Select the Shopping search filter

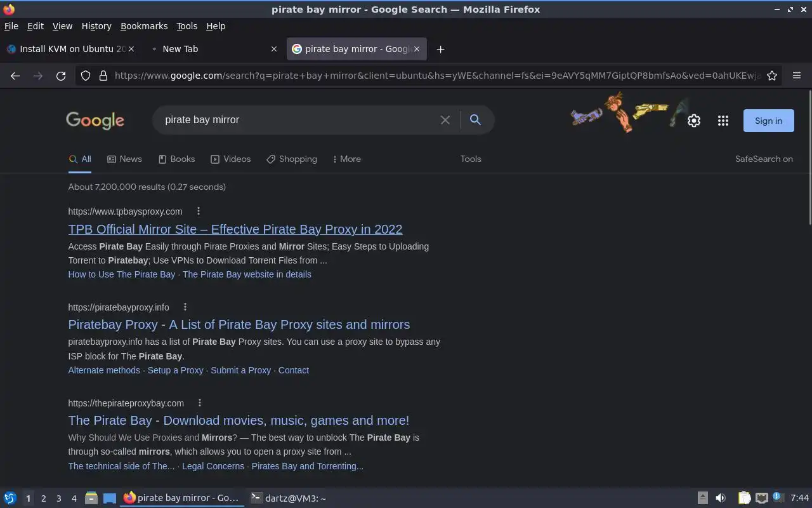point(292,159)
